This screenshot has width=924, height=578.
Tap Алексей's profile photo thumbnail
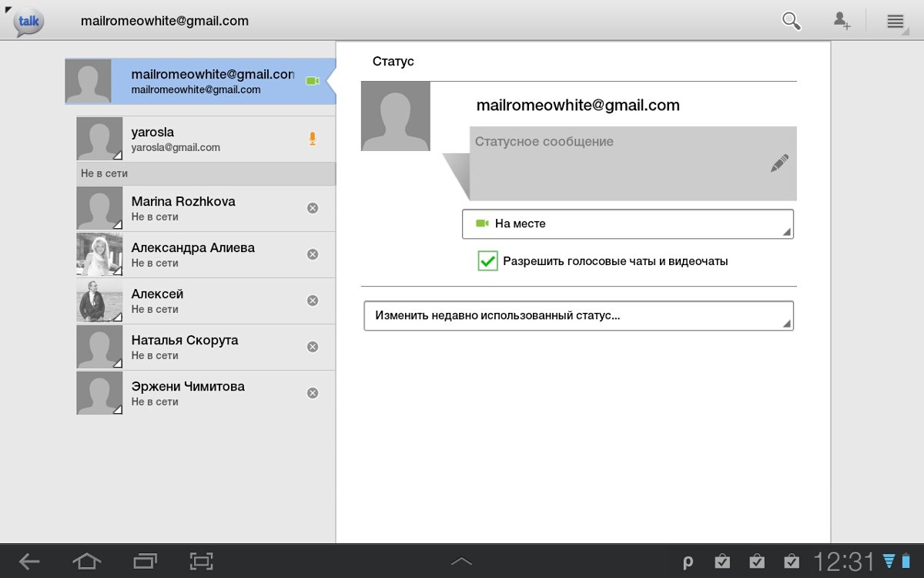(99, 301)
